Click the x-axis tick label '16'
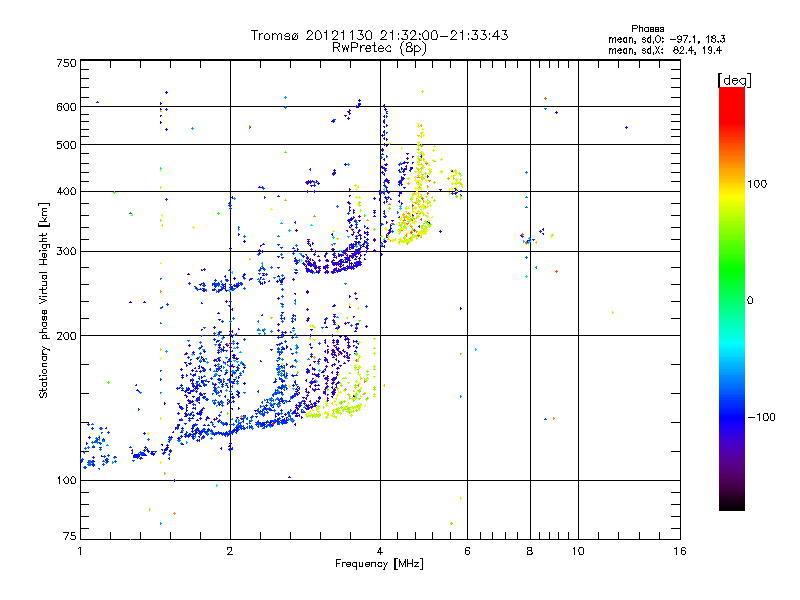This screenshot has height=600, width=800. (680, 551)
